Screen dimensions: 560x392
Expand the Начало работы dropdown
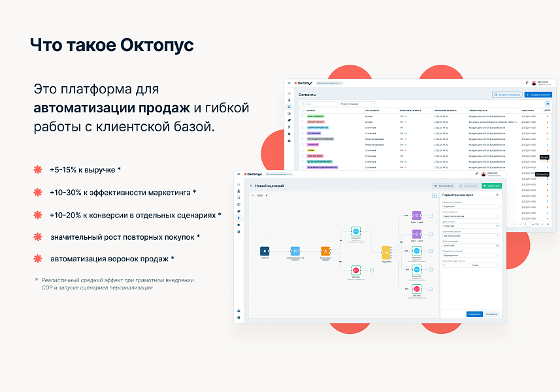(x=470, y=216)
